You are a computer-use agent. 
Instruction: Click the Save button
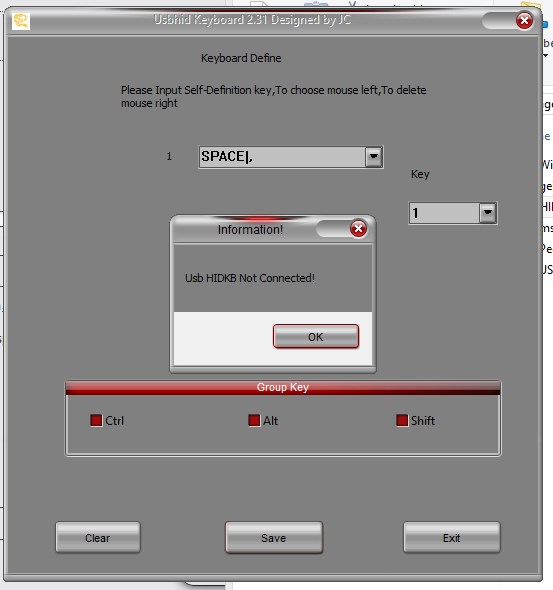click(x=274, y=537)
